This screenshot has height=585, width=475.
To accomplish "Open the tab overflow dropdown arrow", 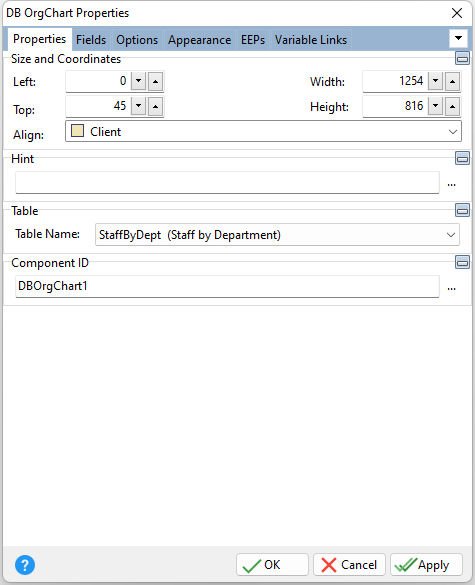I will pyautogui.click(x=458, y=38).
